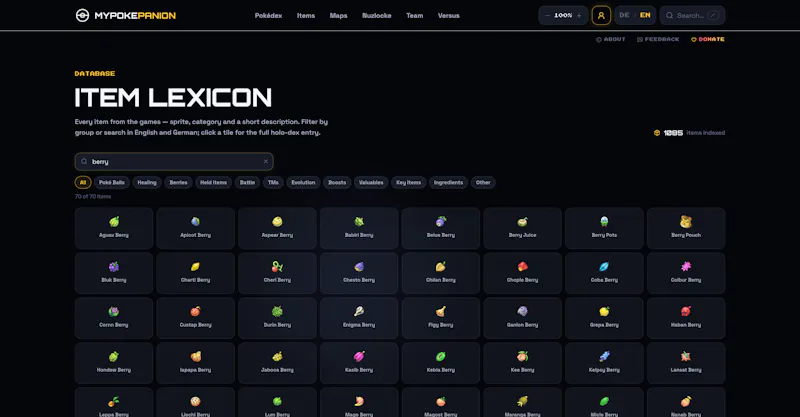The width and height of the screenshot is (800, 417).
Task: Toggle the All filter chip
Action: coord(83,182)
